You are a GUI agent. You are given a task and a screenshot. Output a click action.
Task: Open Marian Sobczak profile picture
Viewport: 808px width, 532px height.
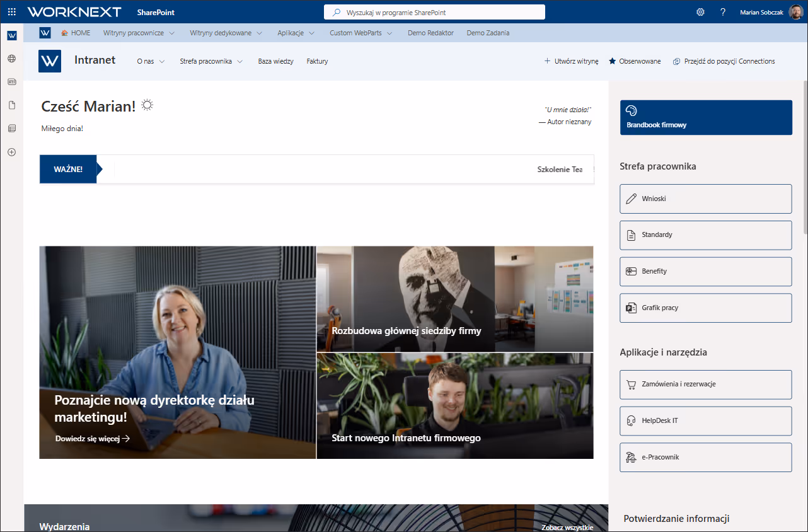pos(795,12)
